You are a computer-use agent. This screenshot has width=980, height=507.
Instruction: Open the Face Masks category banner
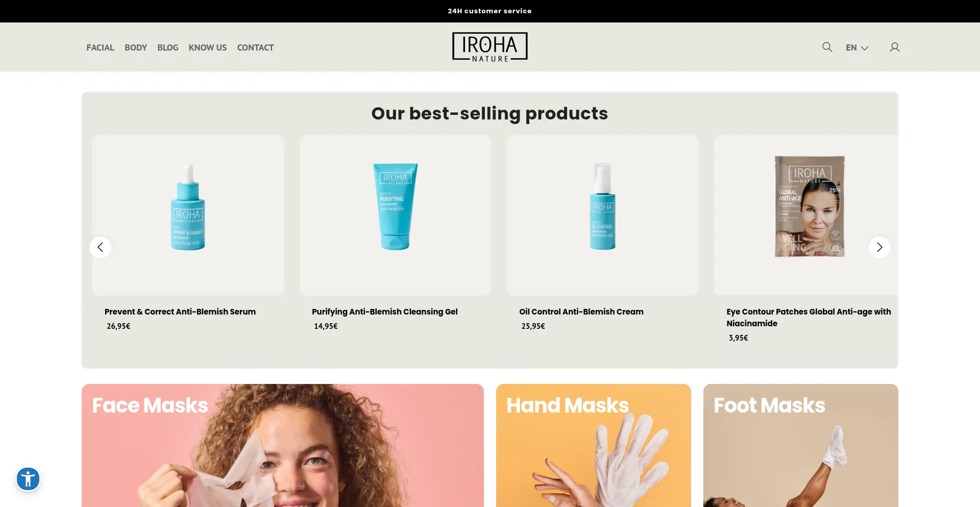pos(283,445)
